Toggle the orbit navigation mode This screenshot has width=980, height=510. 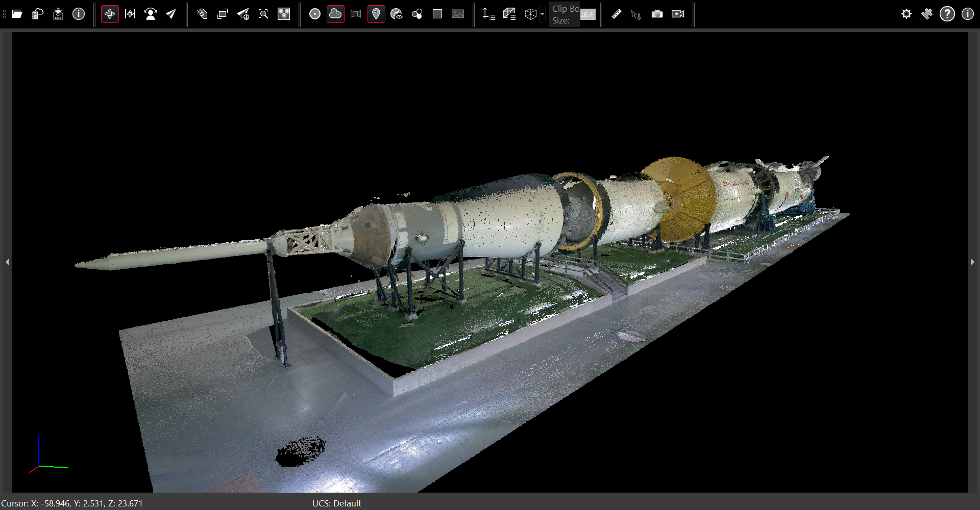(x=110, y=14)
